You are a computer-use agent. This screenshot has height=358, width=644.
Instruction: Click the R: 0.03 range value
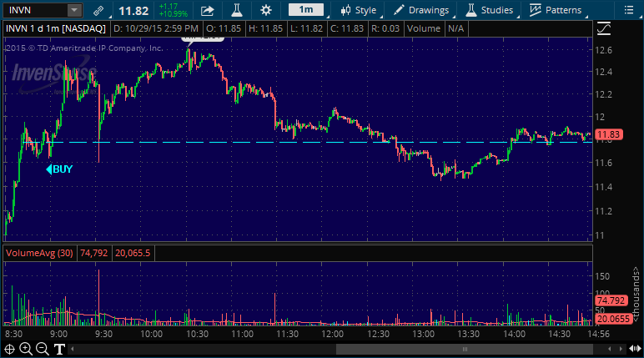click(x=385, y=28)
